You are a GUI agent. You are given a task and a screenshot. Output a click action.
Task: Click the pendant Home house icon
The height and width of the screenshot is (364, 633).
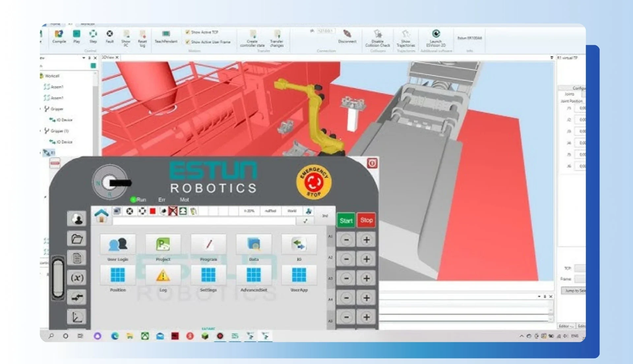(102, 216)
